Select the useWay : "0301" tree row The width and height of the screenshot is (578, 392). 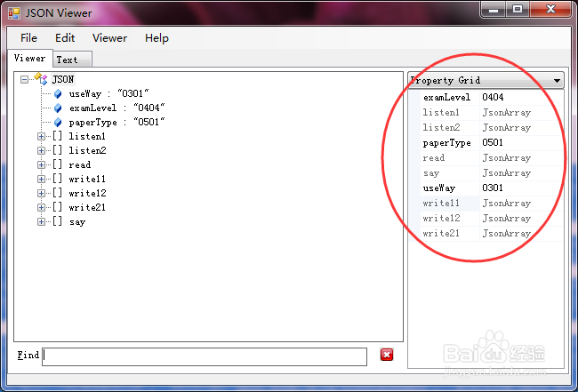[108, 94]
